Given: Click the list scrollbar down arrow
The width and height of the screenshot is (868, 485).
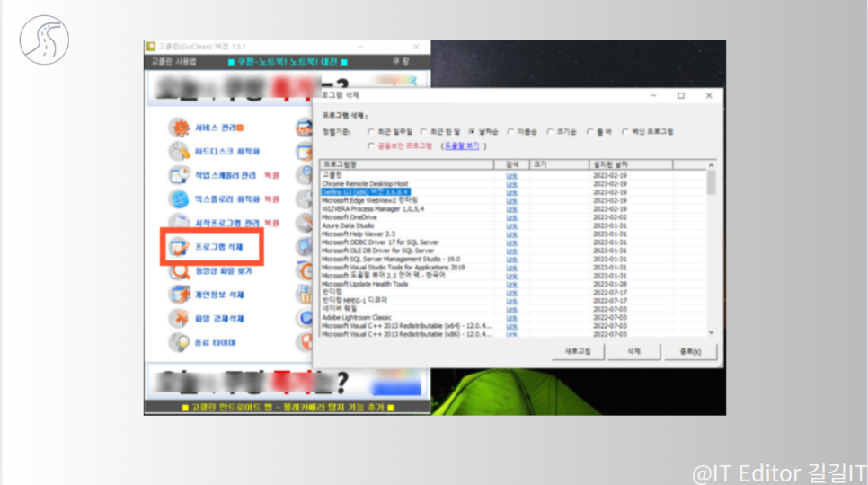Looking at the screenshot, I should pyautogui.click(x=712, y=332).
